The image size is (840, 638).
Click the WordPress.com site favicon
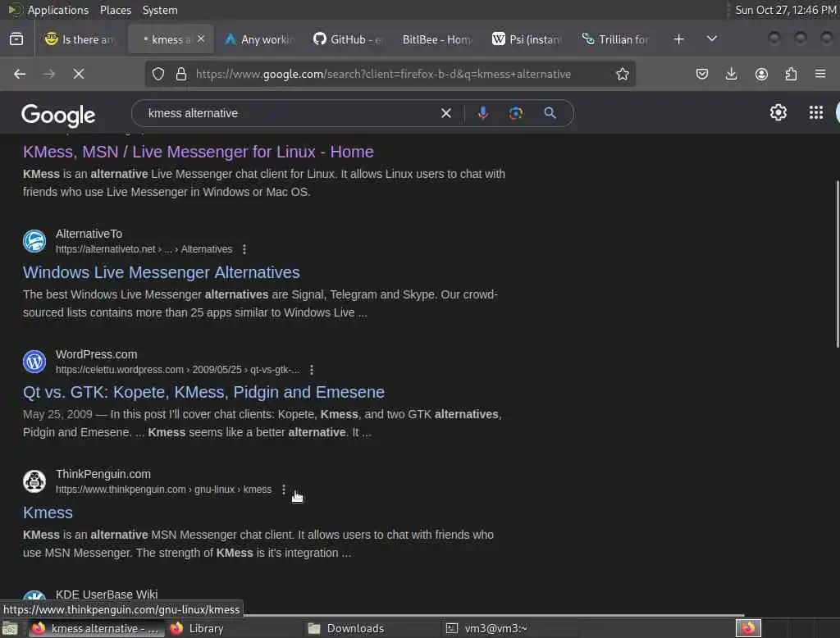tap(34, 362)
